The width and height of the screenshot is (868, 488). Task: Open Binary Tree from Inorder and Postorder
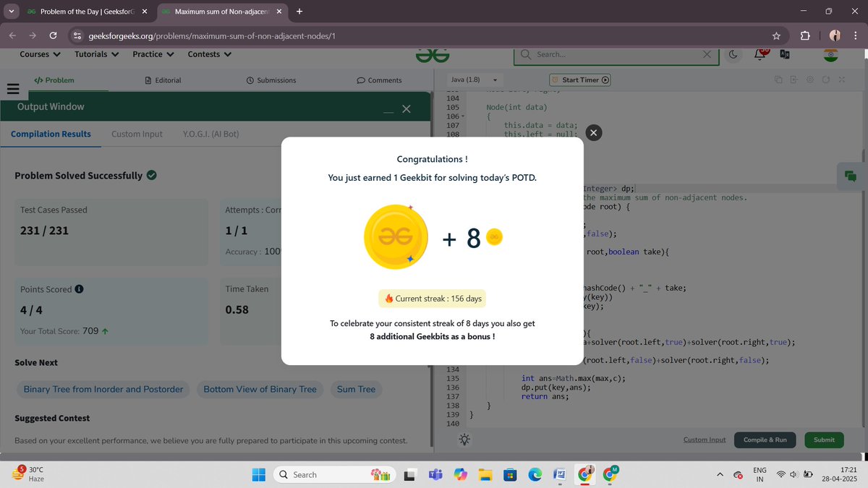pyautogui.click(x=103, y=389)
